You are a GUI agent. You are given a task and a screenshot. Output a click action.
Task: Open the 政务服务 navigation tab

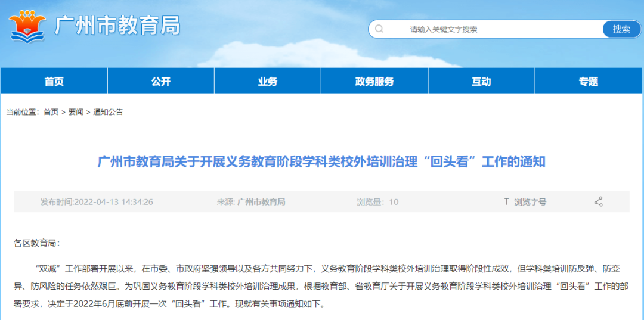click(374, 81)
